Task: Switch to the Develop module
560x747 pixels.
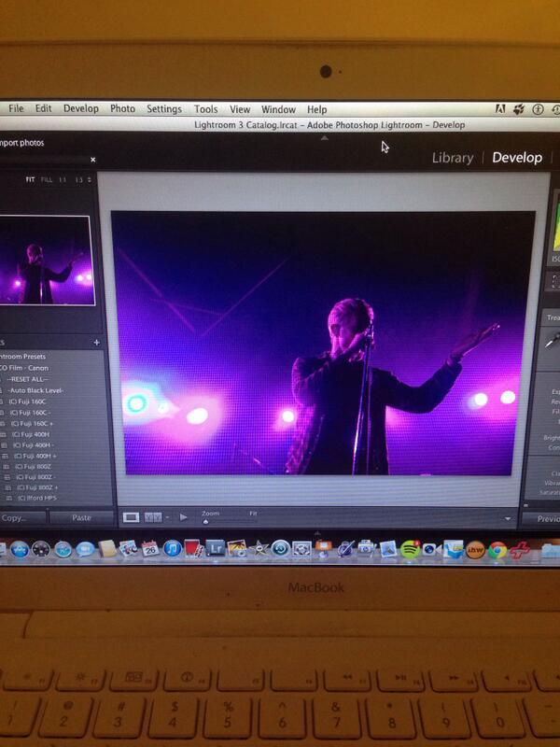Action: click(517, 158)
